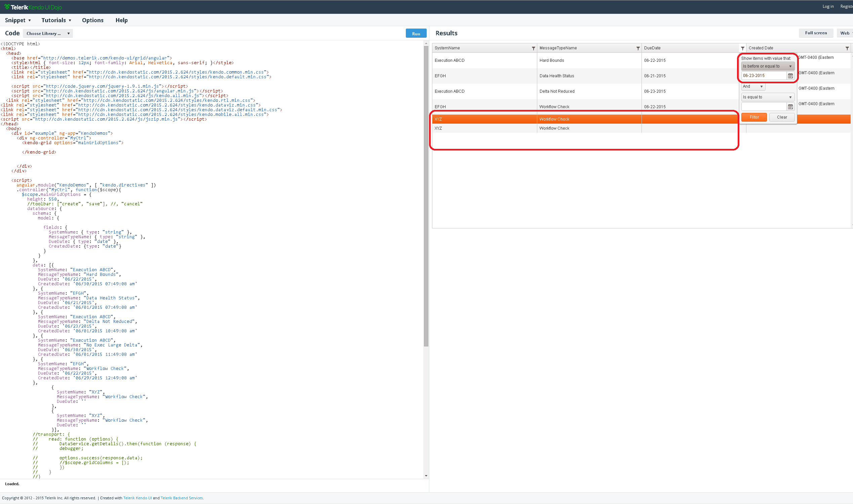This screenshot has width=853, height=504.
Task: Open the Options menu
Action: pyautogui.click(x=92, y=20)
